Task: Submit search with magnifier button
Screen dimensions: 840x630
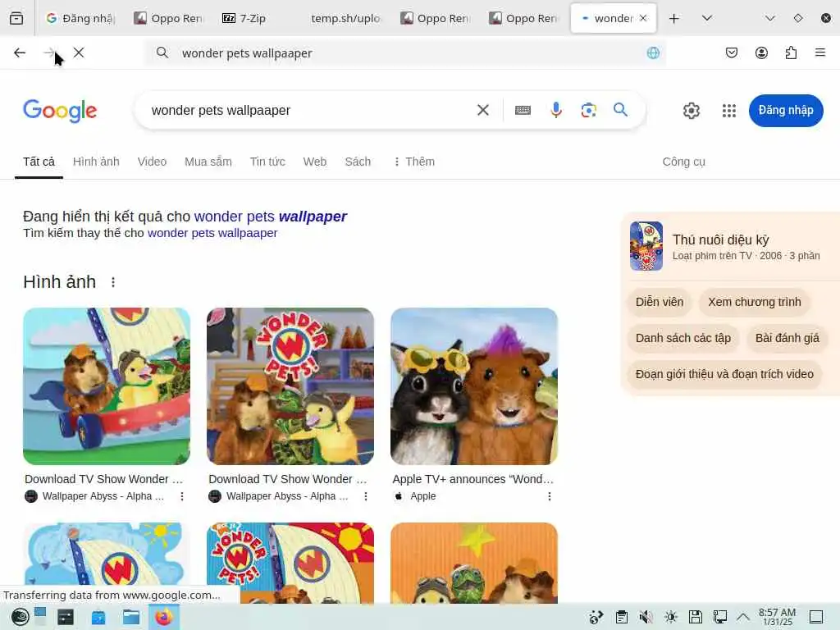Action: [x=620, y=110]
